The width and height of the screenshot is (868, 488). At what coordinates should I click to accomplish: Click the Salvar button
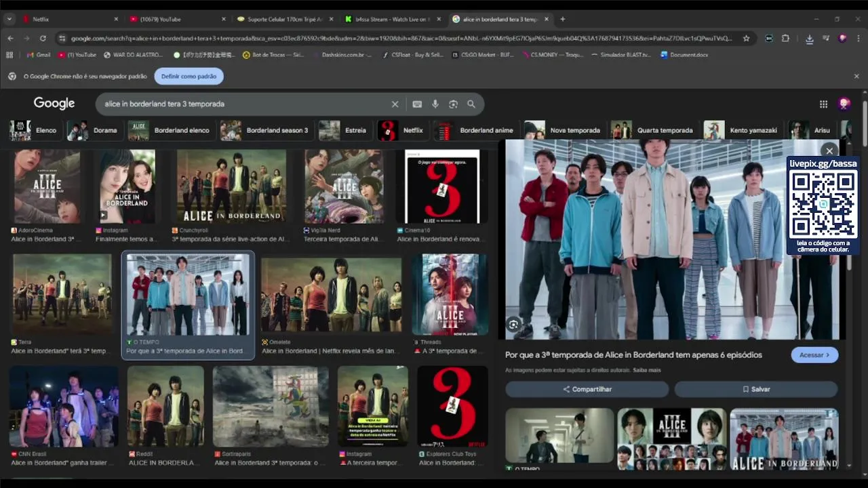[x=756, y=389]
